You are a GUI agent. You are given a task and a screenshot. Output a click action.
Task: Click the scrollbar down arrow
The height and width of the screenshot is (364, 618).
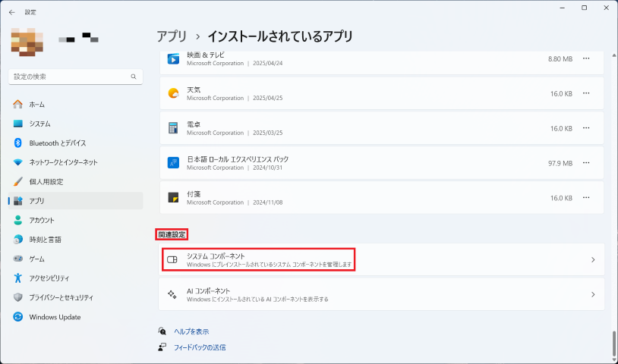pyautogui.click(x=613, y=359)
